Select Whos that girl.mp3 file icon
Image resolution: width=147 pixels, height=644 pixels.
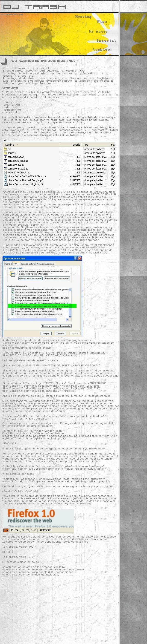pyautogui.click(x=6, y=184)
